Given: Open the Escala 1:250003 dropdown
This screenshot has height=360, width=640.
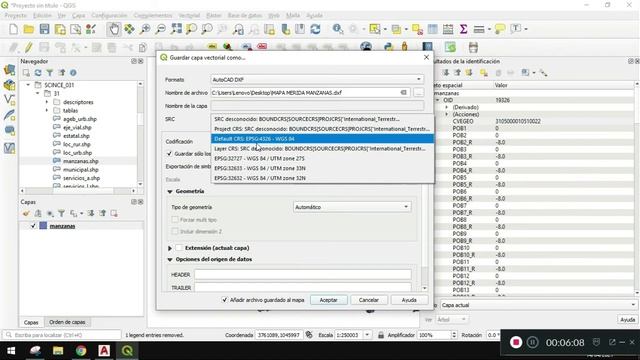Looking at the screenshot, I should coord(367,335).
